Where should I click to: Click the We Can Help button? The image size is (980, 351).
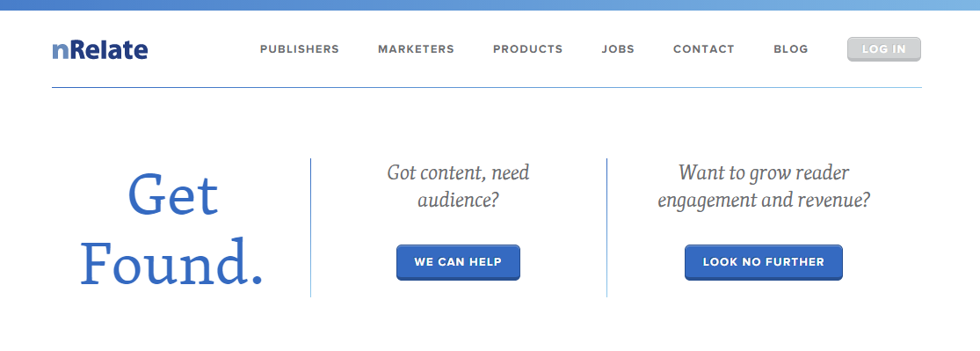click(x=458, y=262)
